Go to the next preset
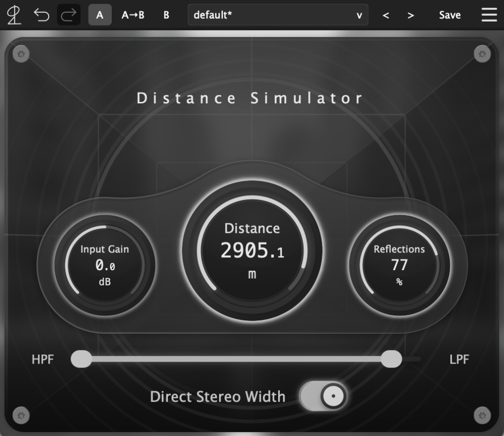This screenshot has width=504, height=436. tap(411, 15)
